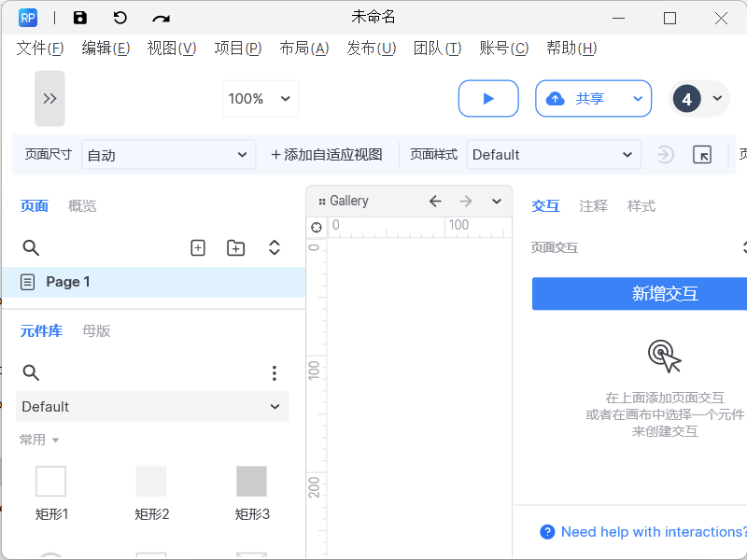Save the file with the floppy disk icon
Viewport: 747px width, 560px height.
pos(80,18)
